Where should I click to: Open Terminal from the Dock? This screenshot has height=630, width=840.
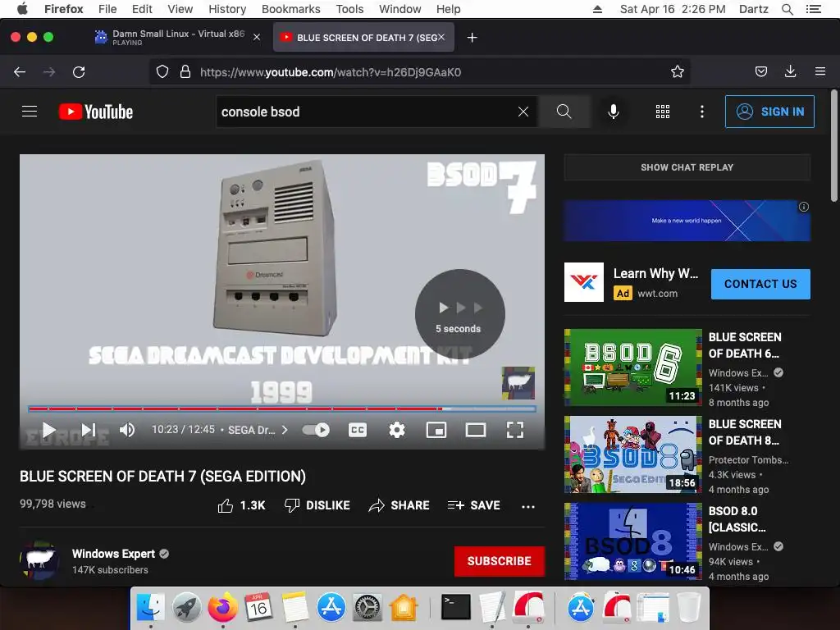(x=455, y=608)
